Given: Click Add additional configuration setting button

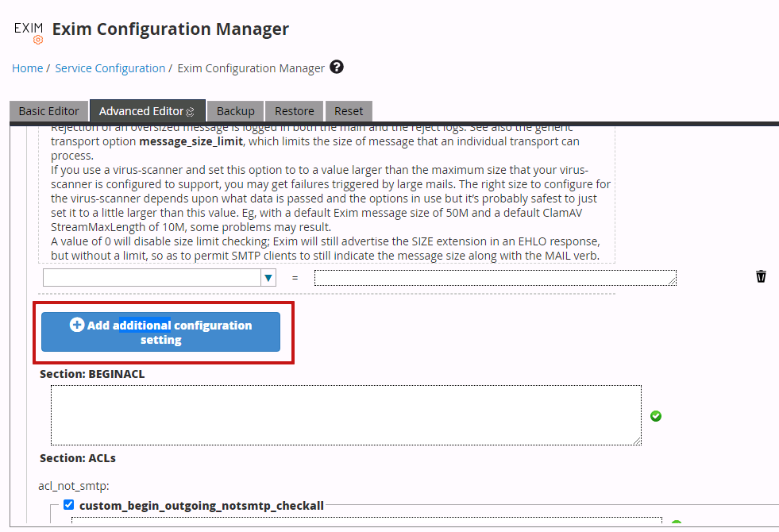Looking at the screenshot, I should (160, 332).
